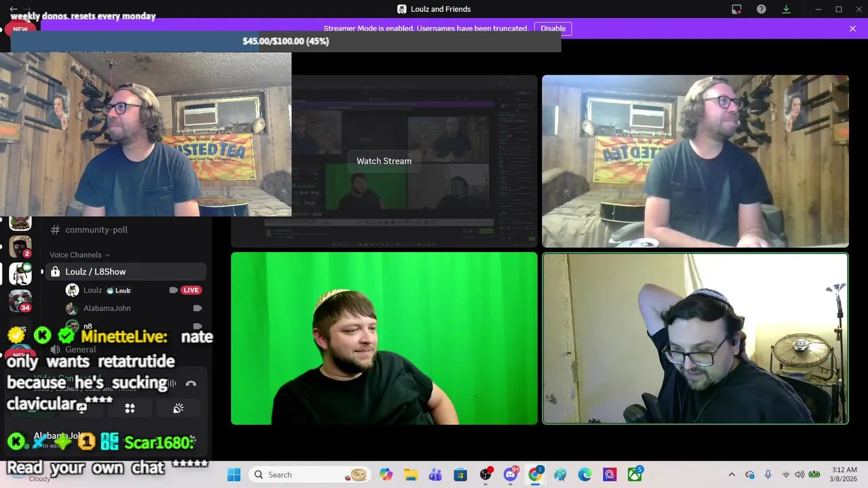The image size is (868, 488).
Task: Open Microsoft Edge from the taskbar
Action: pos(585,474)
